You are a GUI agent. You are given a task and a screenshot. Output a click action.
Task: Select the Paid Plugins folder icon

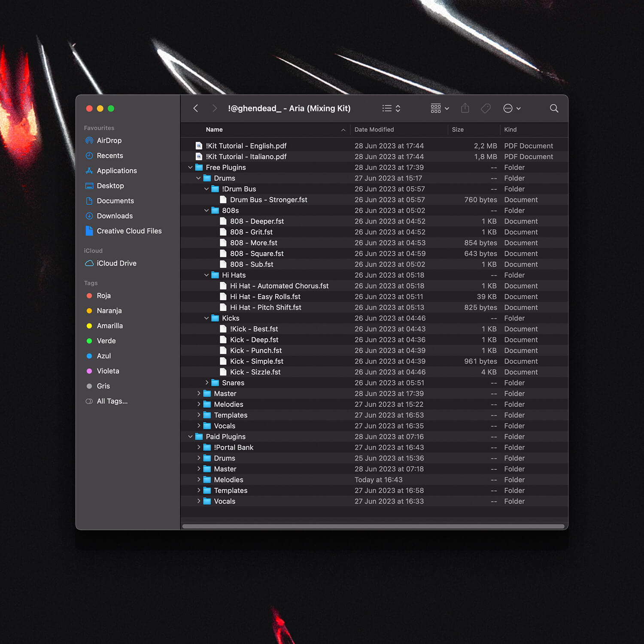199,436
